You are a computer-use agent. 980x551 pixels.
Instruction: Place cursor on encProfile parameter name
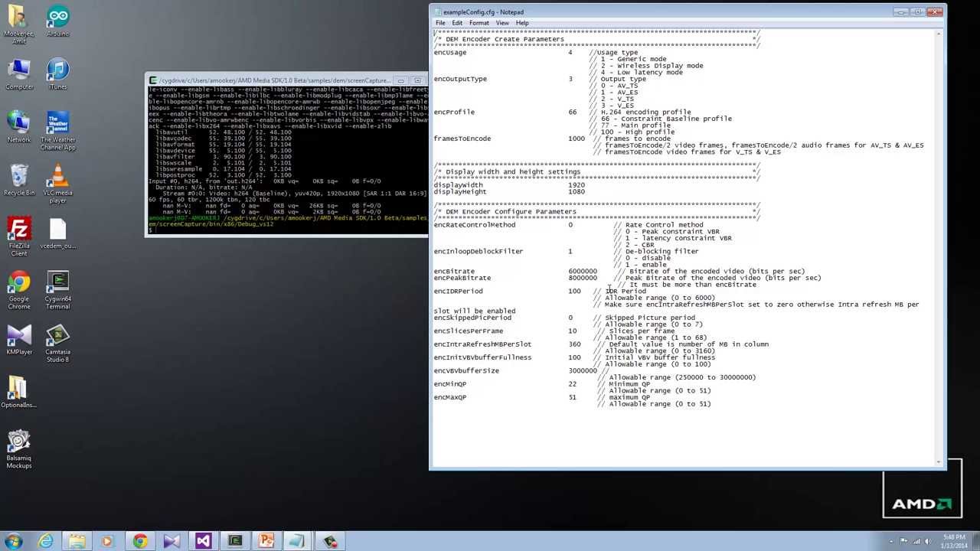pyautogui.click(x=454, y=112)
